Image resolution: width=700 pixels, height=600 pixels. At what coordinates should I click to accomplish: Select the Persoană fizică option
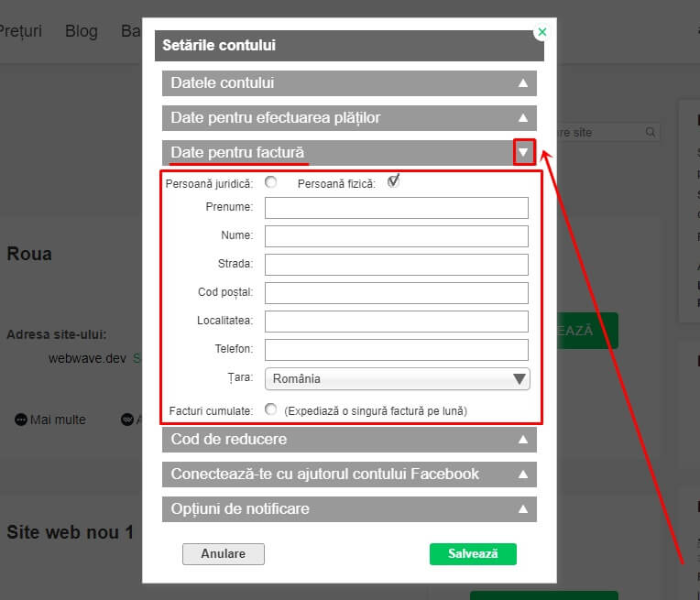click(x=393, y=181)
